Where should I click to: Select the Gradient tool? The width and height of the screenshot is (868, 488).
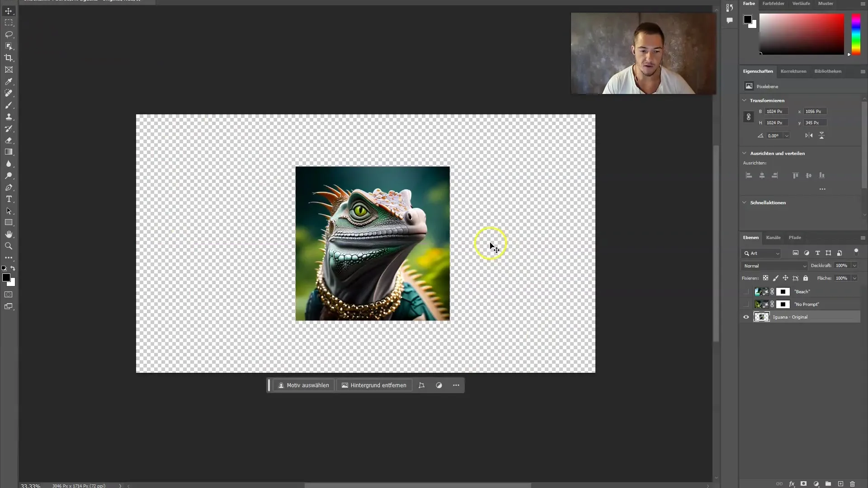coord(9,152)
